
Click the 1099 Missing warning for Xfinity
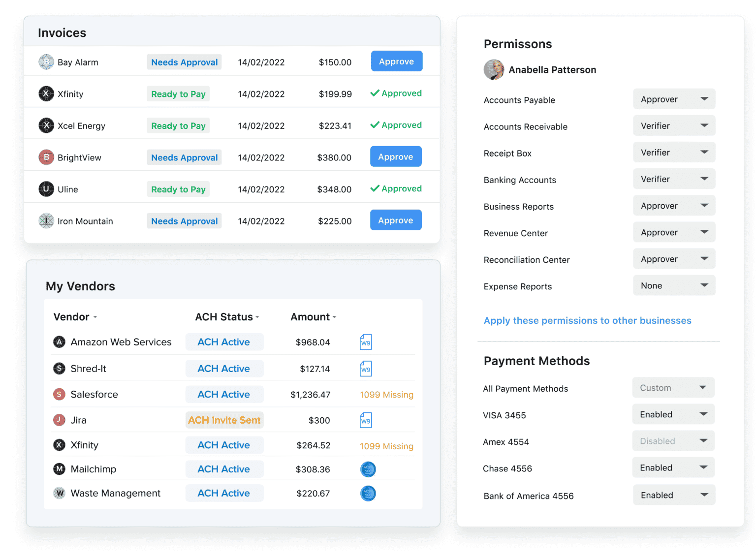coord(386,446)
